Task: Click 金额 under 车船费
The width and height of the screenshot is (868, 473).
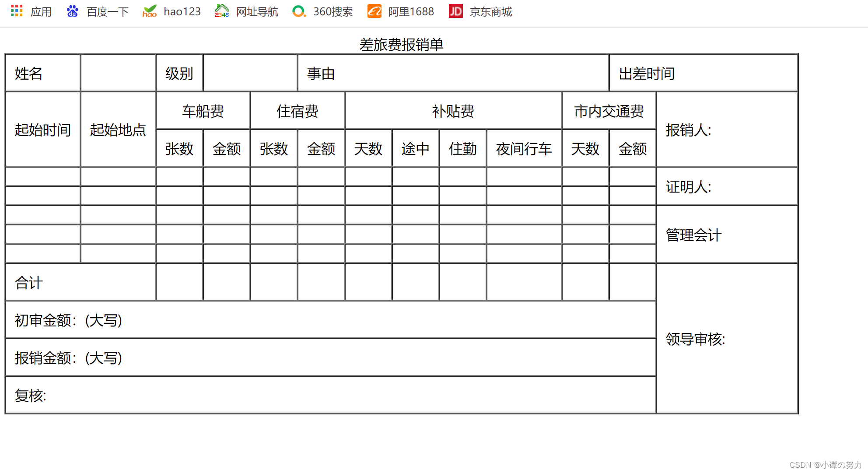Action: pos(227,148)
